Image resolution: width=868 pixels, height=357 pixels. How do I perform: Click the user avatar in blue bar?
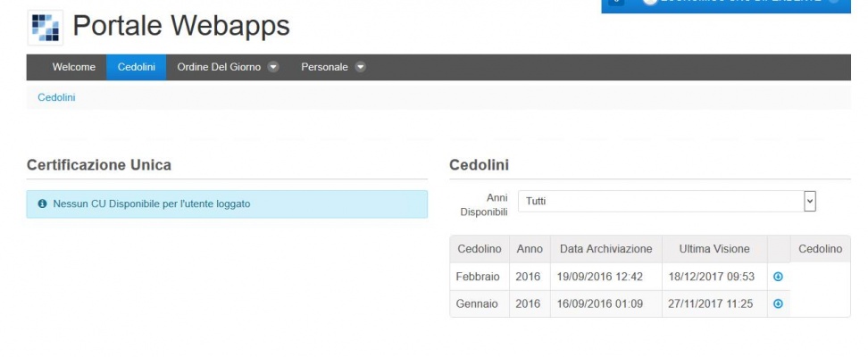tap(650, 4)
